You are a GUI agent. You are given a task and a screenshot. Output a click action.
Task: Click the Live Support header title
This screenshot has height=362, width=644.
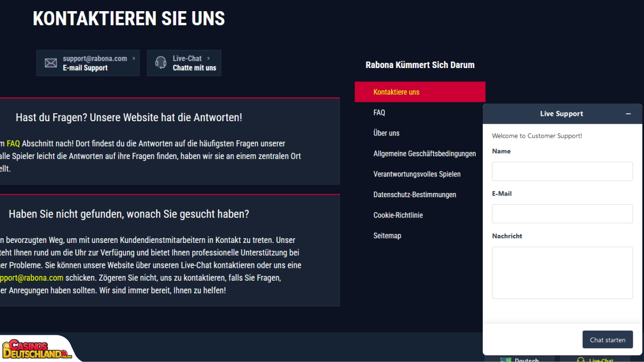pos(562,114)
